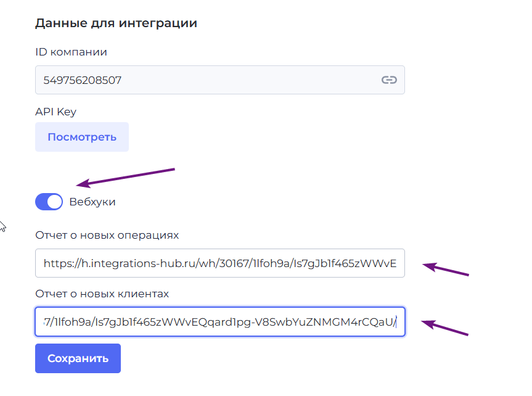Click Посмотреть to reveal the API Key
The image size is (532, 396).
pos(82,137)
